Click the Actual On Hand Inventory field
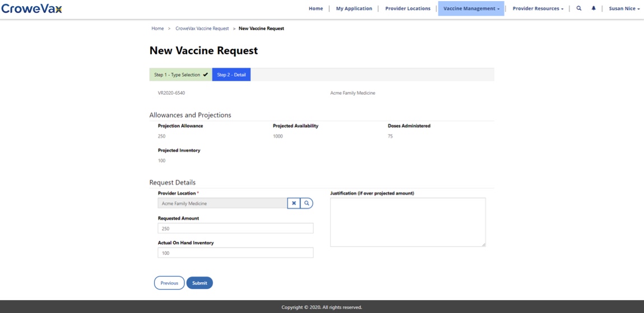This screenshot has width=644, height=313. click(x=235, y=253)
